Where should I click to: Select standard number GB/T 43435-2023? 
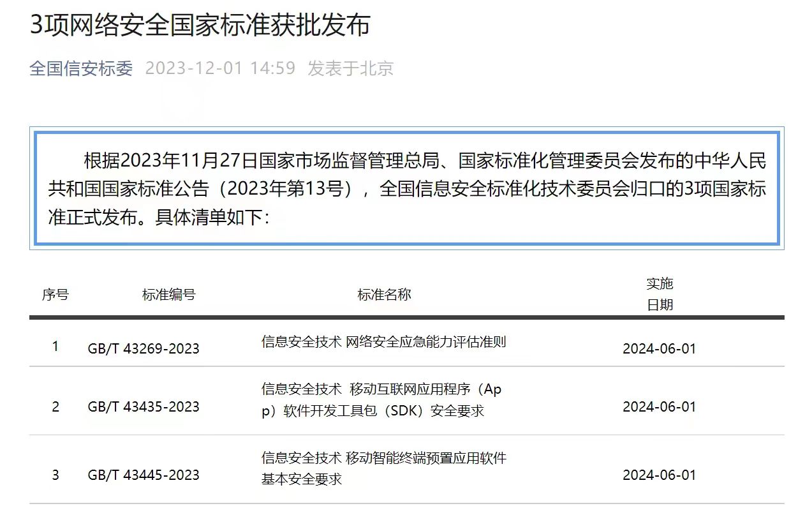144,407
